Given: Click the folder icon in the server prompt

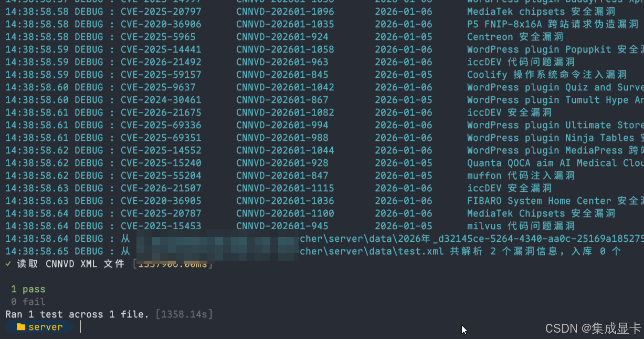Looking at the screenshot, I should pyautogui.click(x=21, y=327).
